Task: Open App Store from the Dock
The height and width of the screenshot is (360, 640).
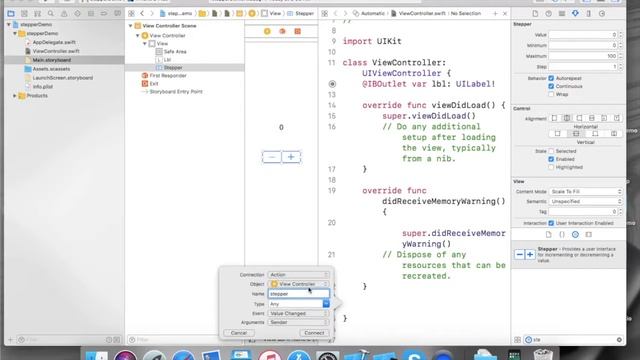Action: tap(299, 356)
